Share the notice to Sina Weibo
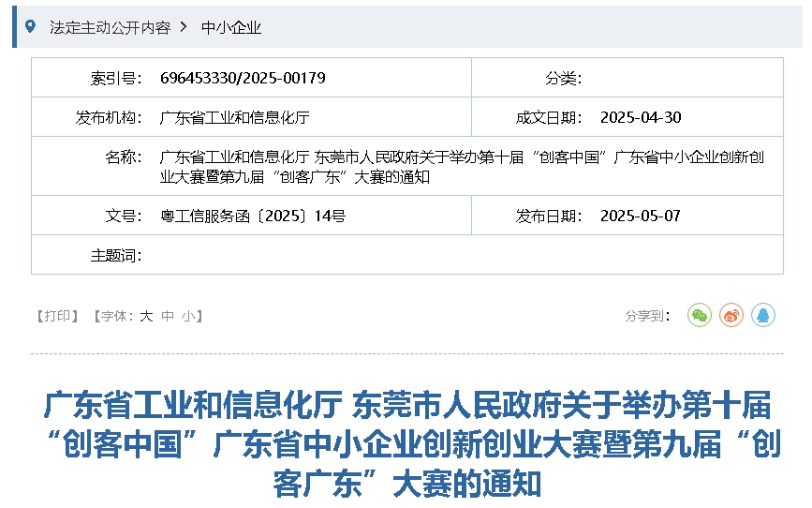The image size is (812, 508). coord(731,316)
